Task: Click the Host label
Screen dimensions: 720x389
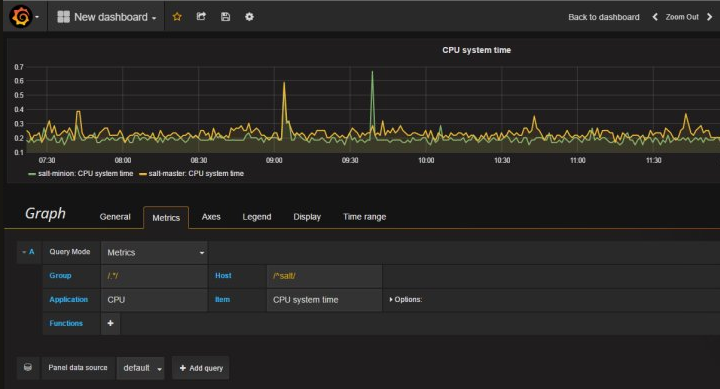Action: pos(223,276)
